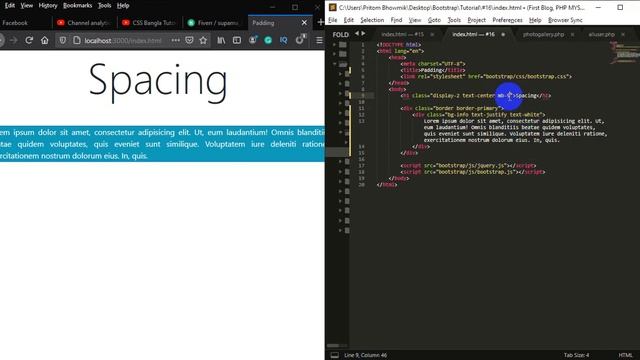Open Firefox View menu
Screen dimensions: 640x360
pyautogui.click(x=27, y=6)
